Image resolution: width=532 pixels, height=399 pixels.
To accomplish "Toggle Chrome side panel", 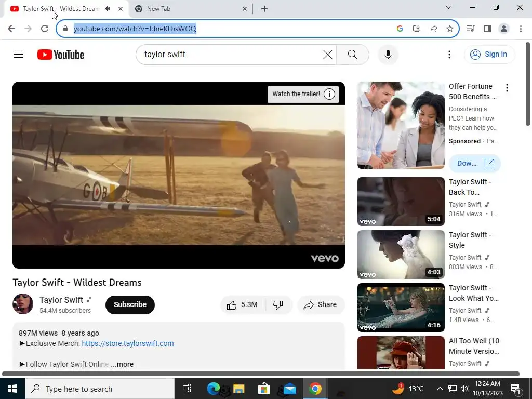I will pyautogui.click(x=487, y=29).
